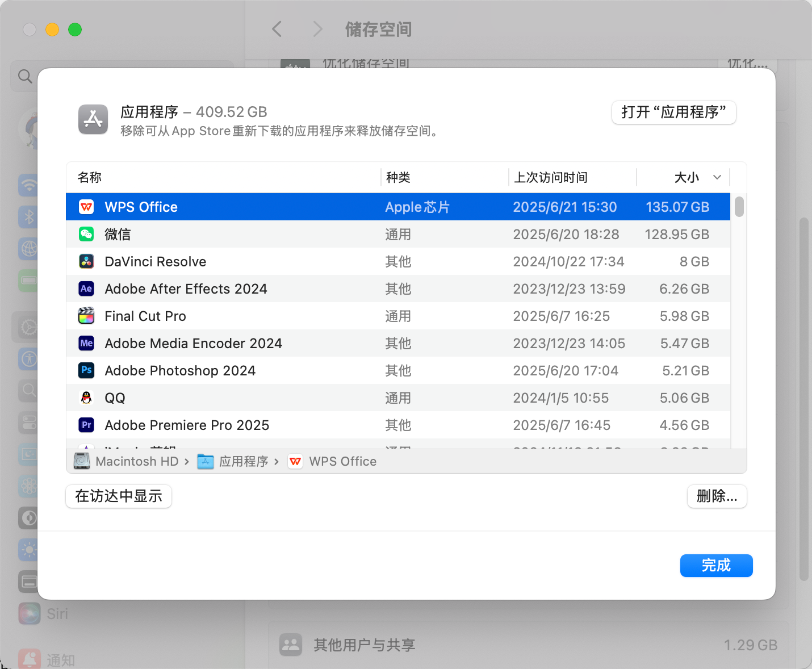Click the WeChat (微信) app icon
The height and width of the screenshot is (669, 812).
(x=86, y=234)
